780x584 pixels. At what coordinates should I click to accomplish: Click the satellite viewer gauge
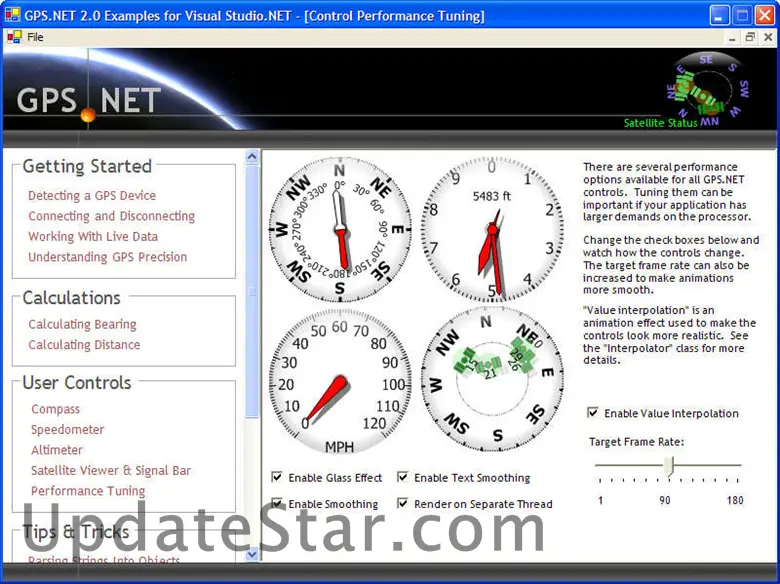coord(492,380)
